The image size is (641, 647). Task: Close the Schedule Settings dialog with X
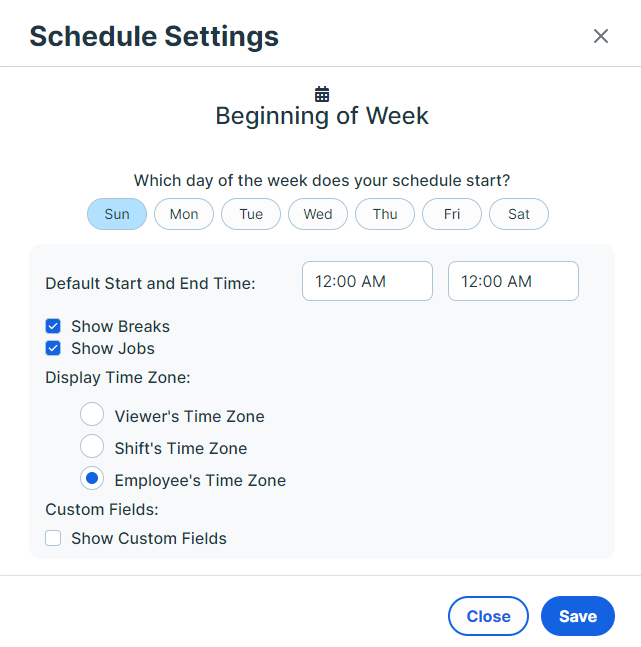pyautogui.click(x=601, y=36)
